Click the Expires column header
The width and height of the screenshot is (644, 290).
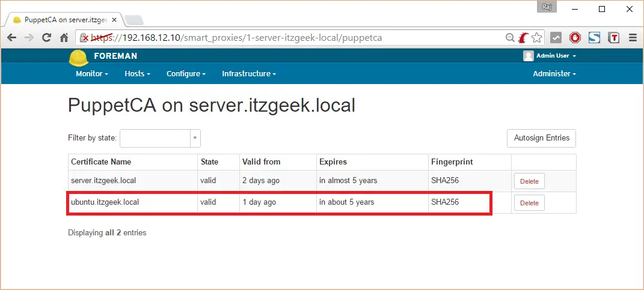[x=333, y=162]
